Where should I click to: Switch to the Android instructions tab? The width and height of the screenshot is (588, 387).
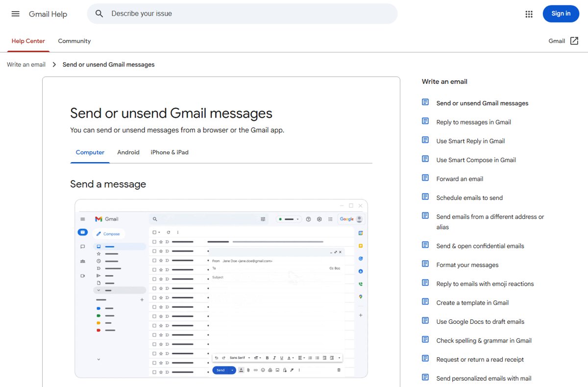pyautogui.click(x=128, y=152)
